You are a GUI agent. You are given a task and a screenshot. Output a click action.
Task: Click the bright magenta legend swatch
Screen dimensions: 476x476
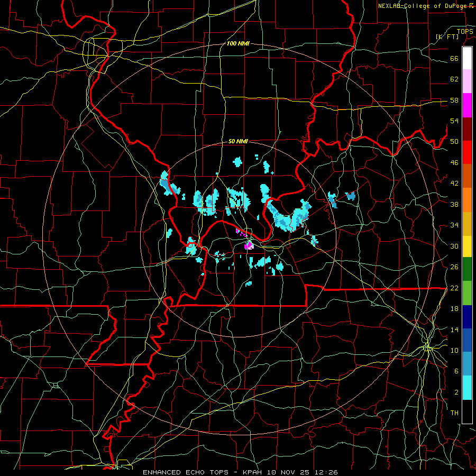[x=467, y=105]
